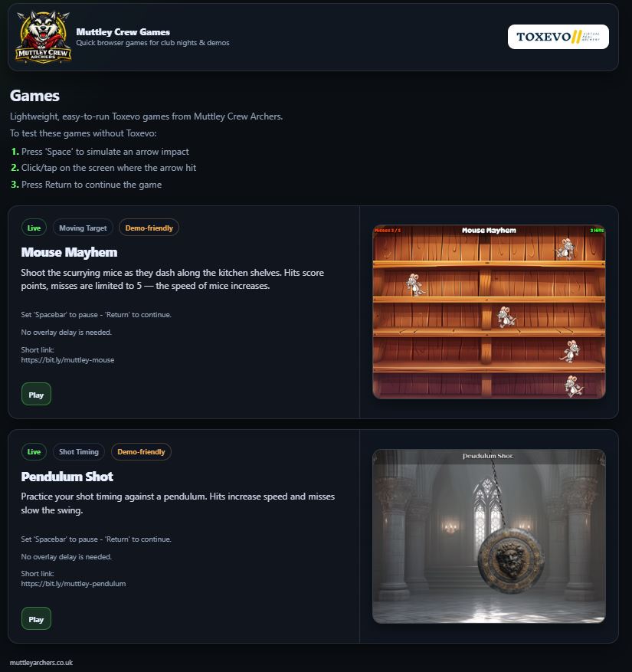Select the Shot Timing tag
The width and height of the screenshot is (632, 672).
coord(78,452)
